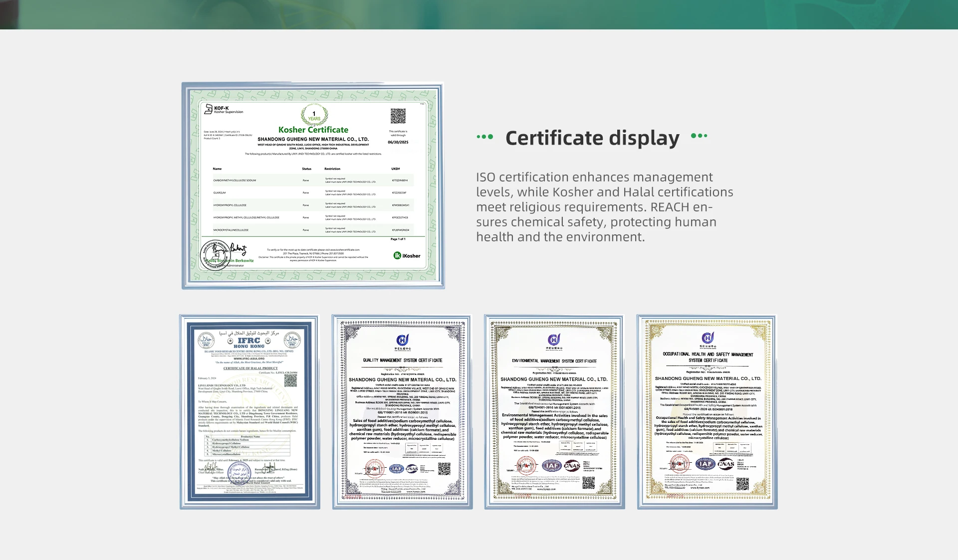Open the IFRC Halal certificate thumbnail

[x=249, y=411]
